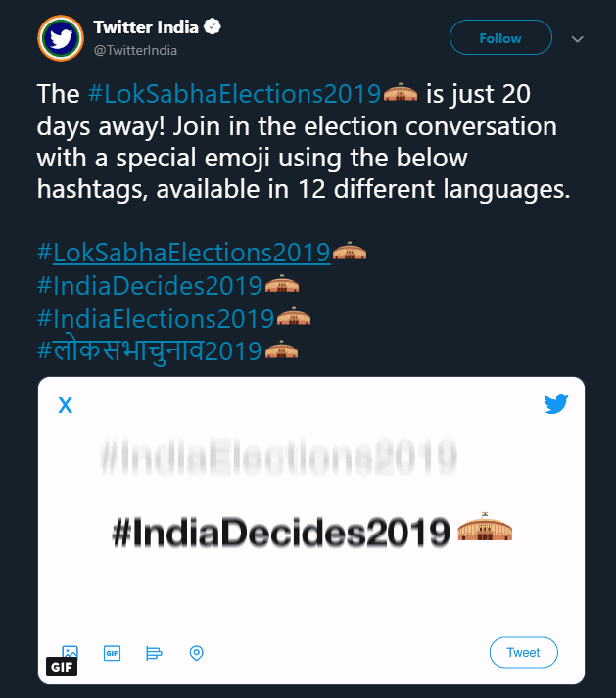Click the Twitter bird logo in the composer

556,403
